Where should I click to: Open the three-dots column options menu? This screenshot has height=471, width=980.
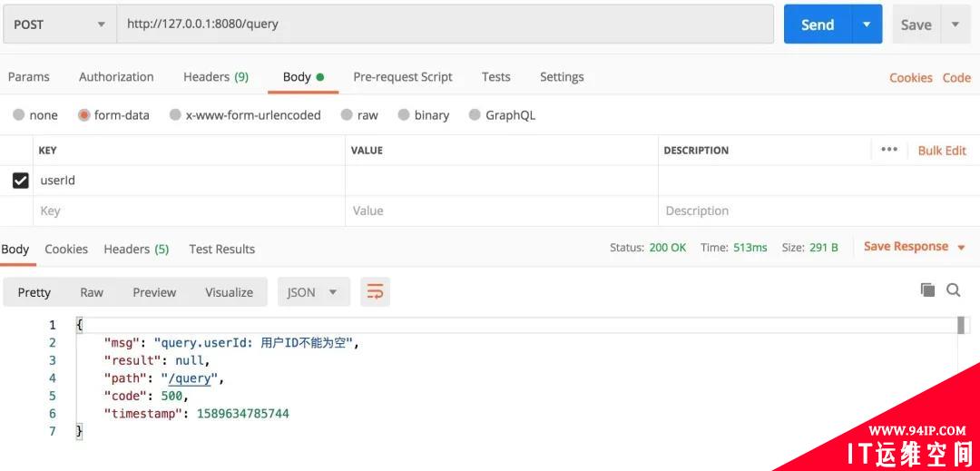[x=888, y=150]
